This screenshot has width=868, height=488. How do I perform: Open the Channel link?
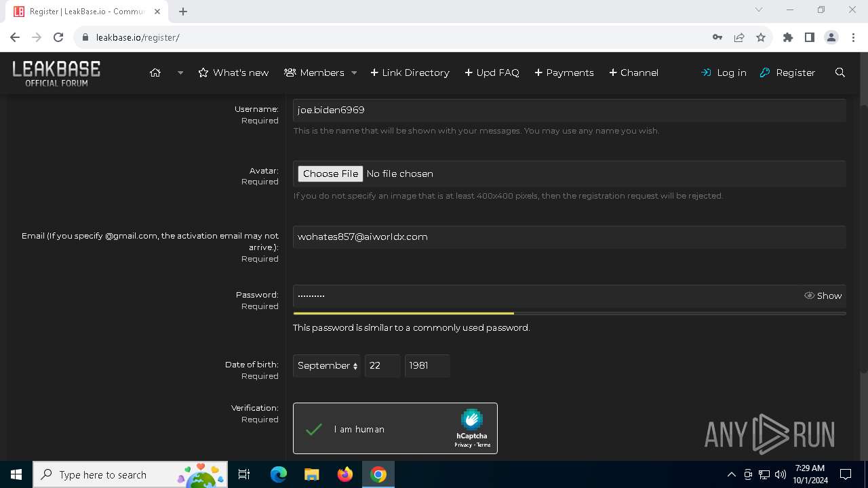tap(633, 73)
